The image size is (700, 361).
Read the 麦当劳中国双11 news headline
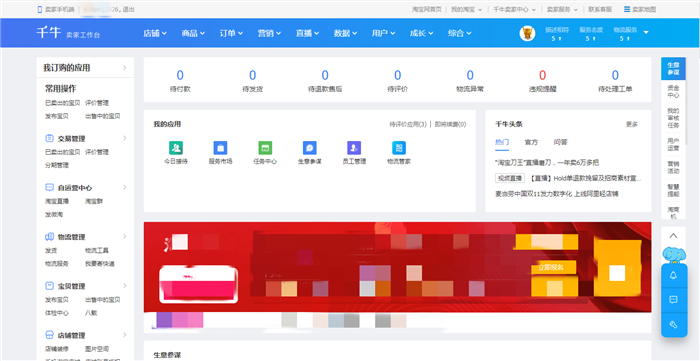(x=557, y=194)
